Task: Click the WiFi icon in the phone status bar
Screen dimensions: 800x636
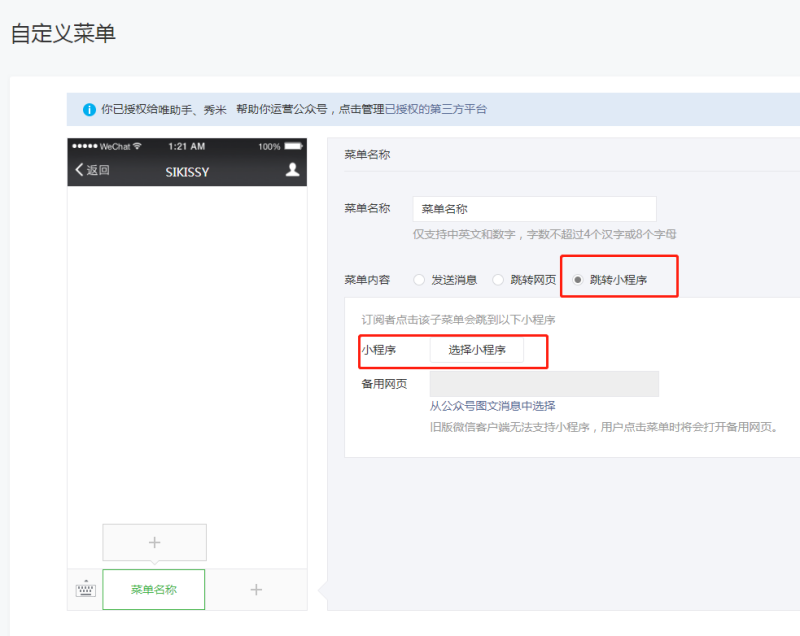Action: pos(137,146)
